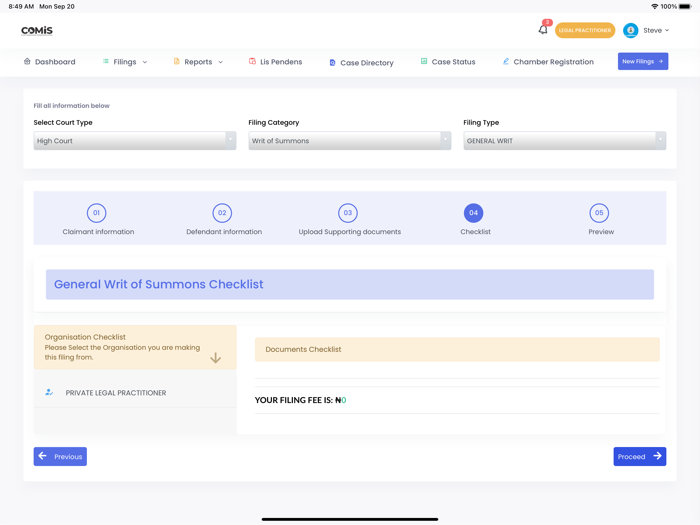Click the Filings list icon

coord(106,62)
